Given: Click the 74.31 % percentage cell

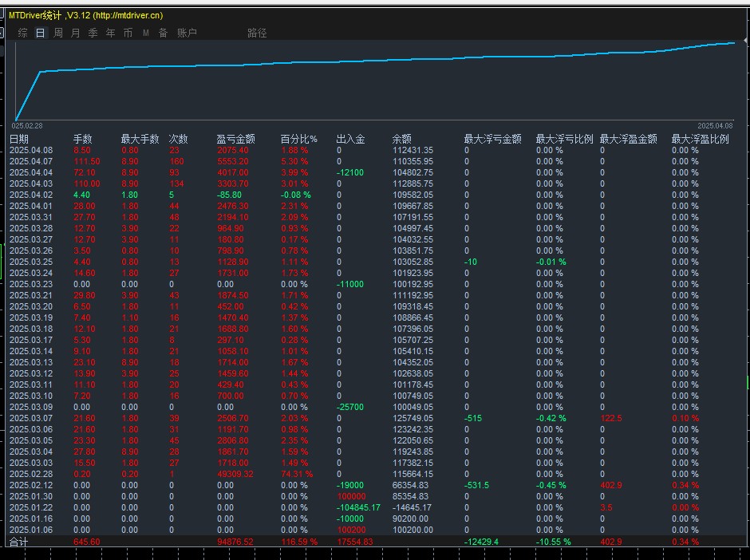Looking at the screenshot, I should pos(297,474).
